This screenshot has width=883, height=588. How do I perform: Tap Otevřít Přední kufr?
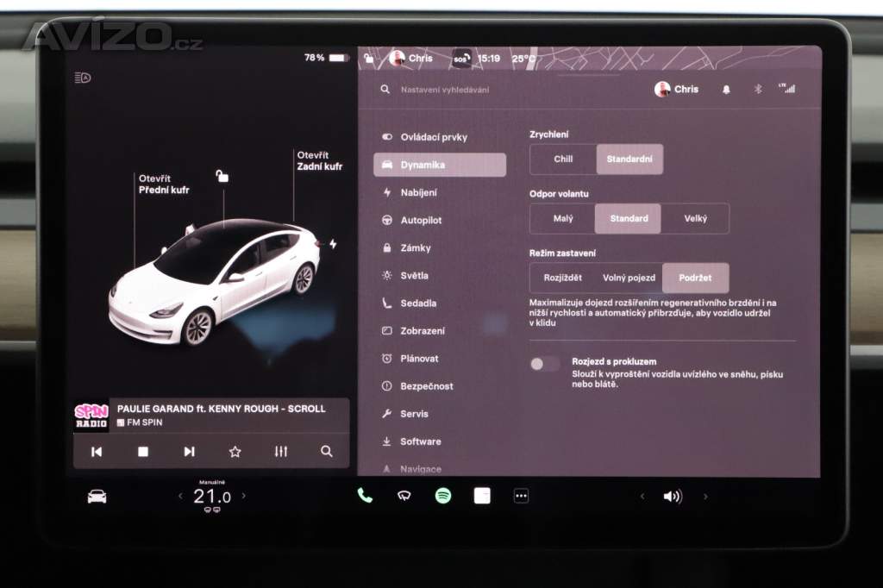pyautogui.click(x=164, y=185)
